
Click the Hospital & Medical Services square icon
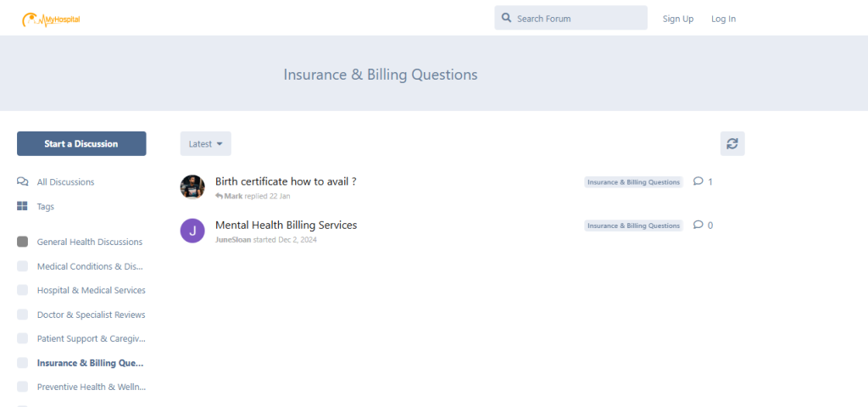[22, 290]
